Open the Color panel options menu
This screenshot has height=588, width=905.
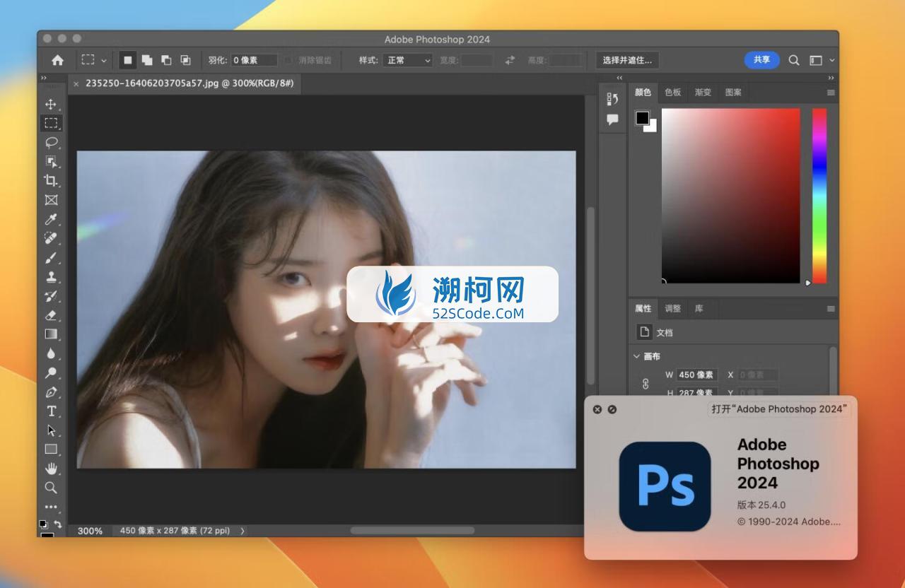[831, 93]
